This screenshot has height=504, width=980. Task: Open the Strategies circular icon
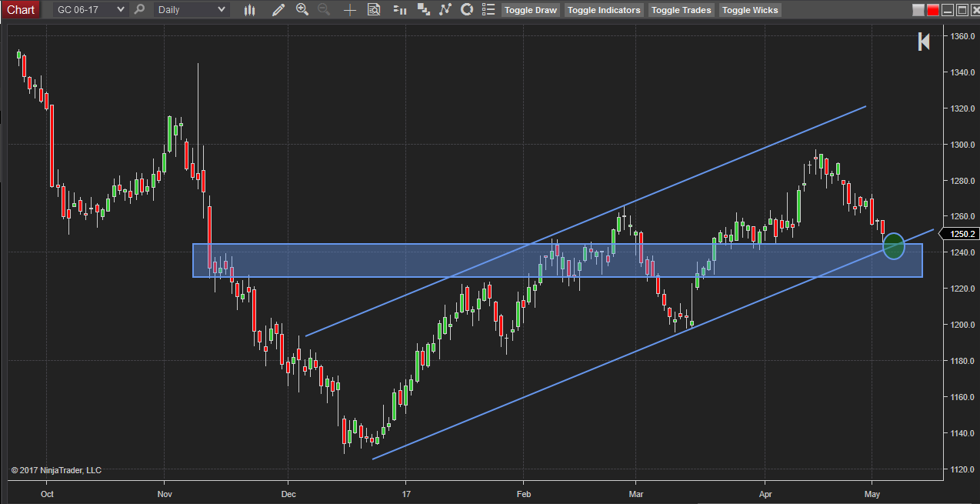coord(467,10)
